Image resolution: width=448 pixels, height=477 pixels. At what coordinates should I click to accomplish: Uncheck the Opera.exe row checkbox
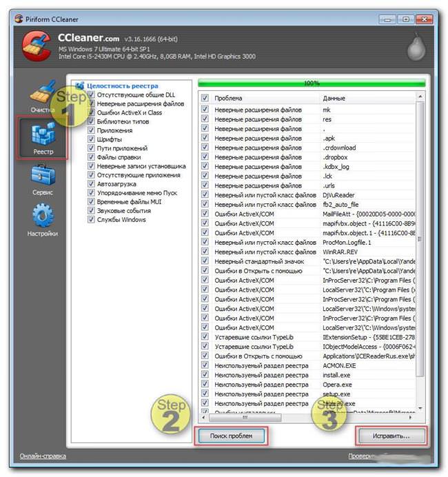205,384
